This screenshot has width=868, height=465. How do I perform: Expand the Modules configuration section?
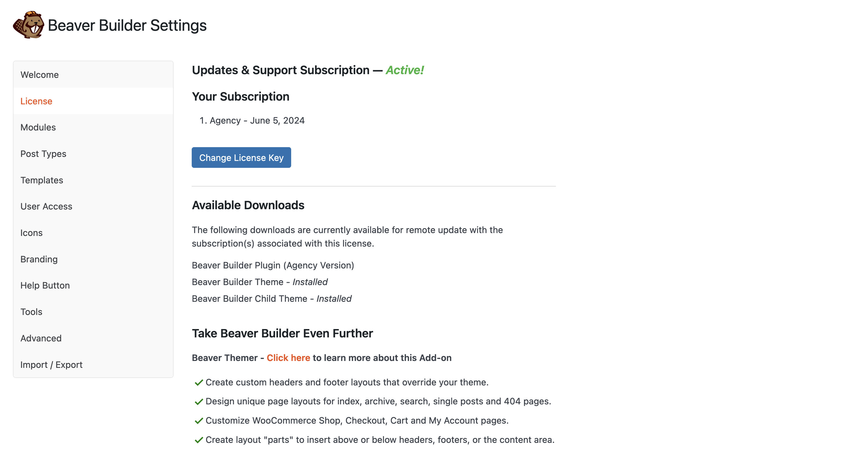click(38, 127)
